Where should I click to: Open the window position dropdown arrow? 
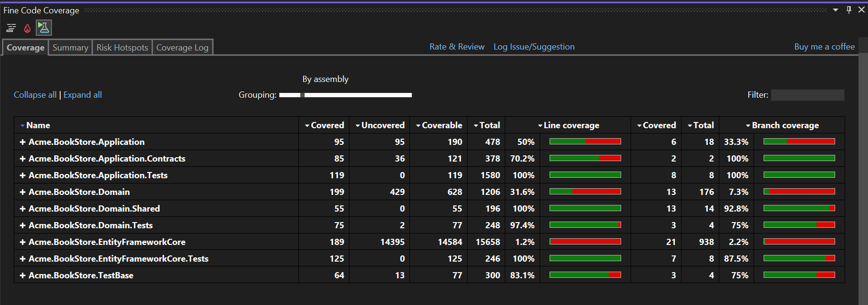[836, 10]
